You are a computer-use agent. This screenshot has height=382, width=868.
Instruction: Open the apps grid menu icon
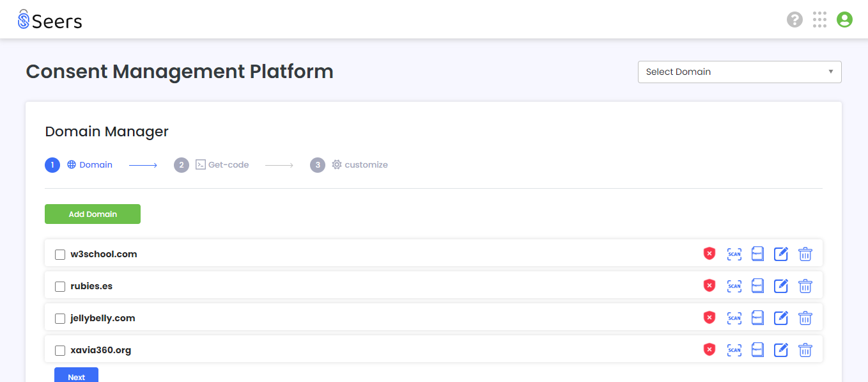tap(819, 20)
